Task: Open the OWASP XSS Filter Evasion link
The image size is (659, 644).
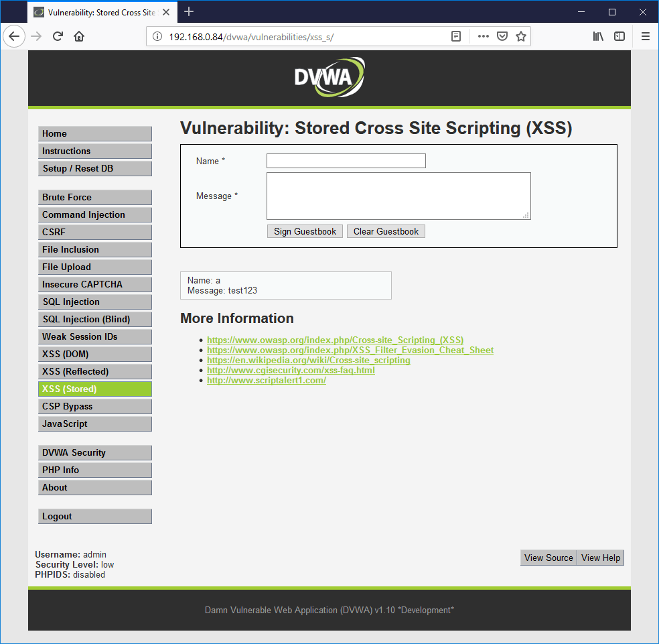Action: click(350, 350)
